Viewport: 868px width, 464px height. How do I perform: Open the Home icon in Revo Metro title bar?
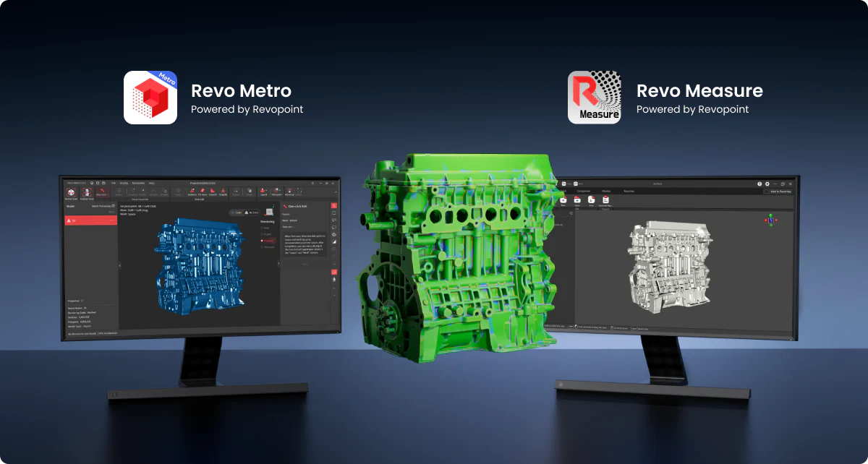(92, 183)
